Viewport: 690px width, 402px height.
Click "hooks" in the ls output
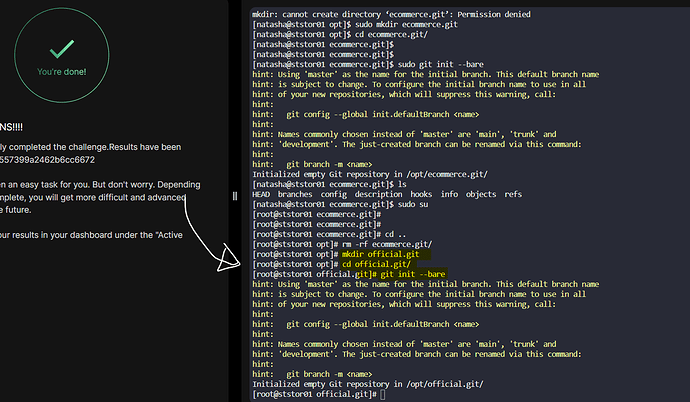(x=421, y=194)
